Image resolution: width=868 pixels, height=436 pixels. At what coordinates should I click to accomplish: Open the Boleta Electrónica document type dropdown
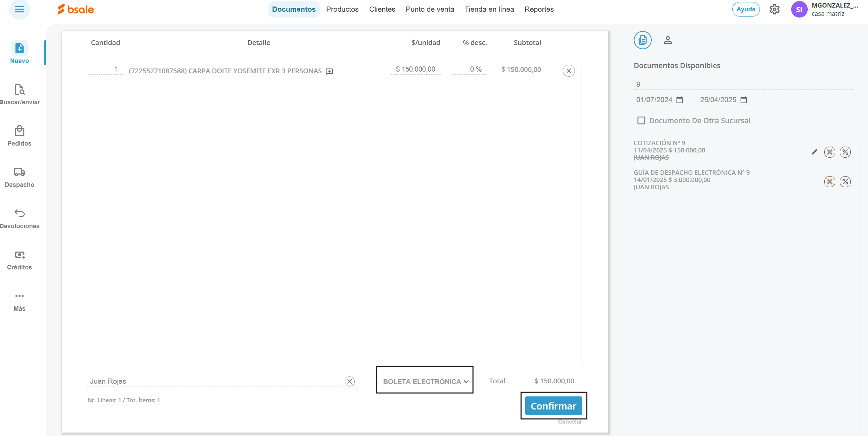(425, 381)
